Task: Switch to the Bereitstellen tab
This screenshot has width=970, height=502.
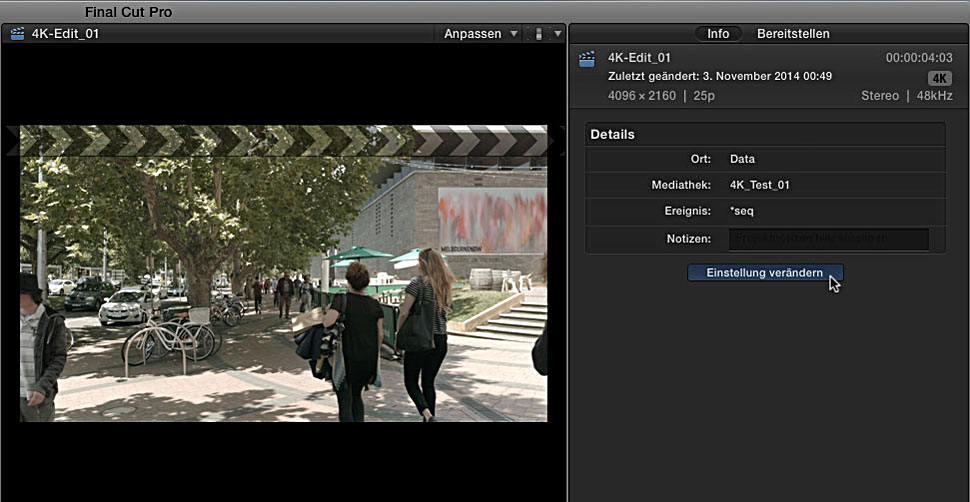Action: click(x=793, y=34)
